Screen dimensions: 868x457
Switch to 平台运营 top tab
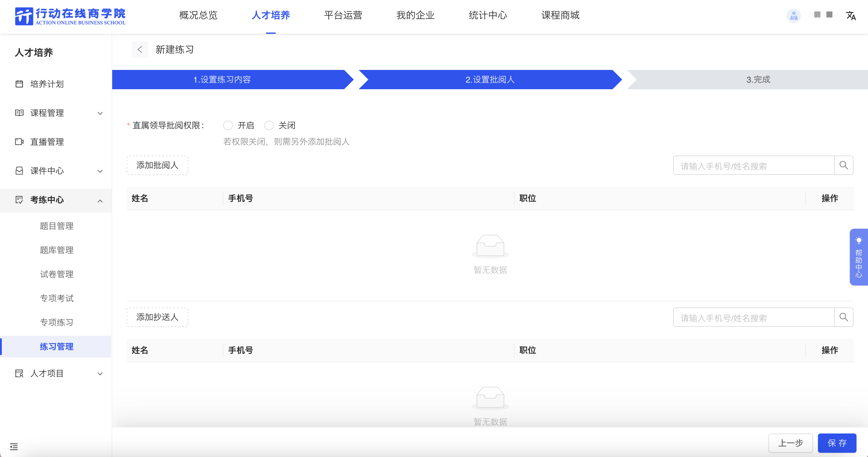[x=343, y=15]
